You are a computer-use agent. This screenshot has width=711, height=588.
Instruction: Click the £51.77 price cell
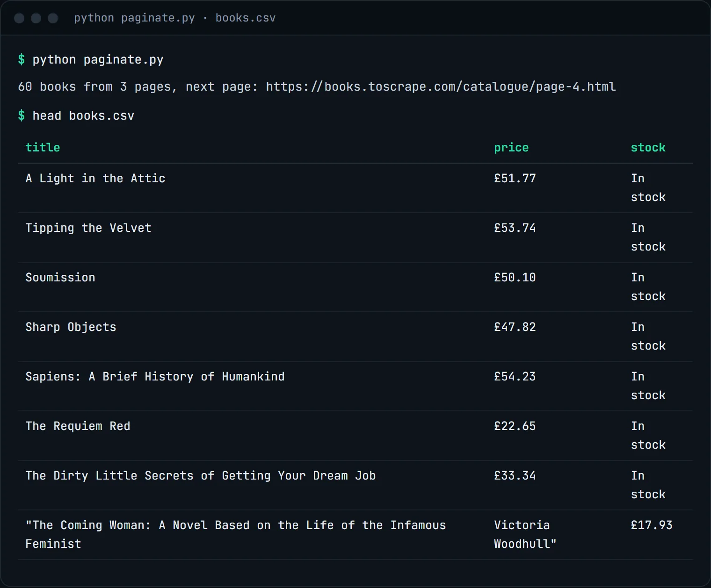tap(515, 179)
